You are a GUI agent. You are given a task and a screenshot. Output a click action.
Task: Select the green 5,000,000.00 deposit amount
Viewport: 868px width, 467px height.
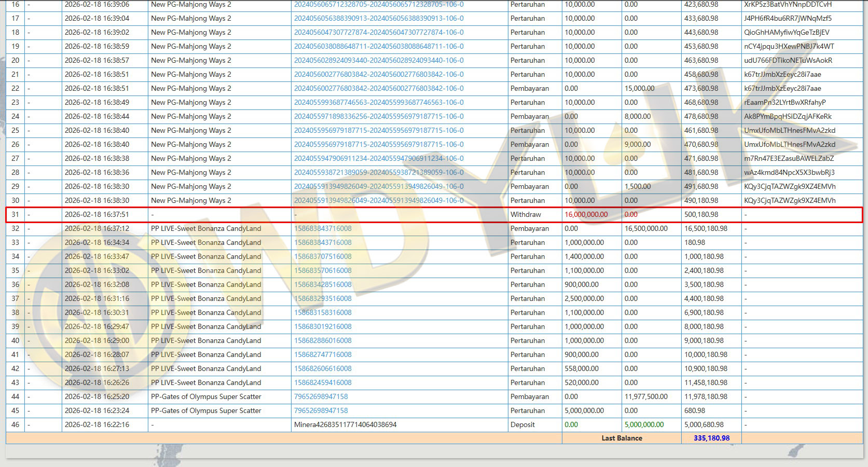644,424
